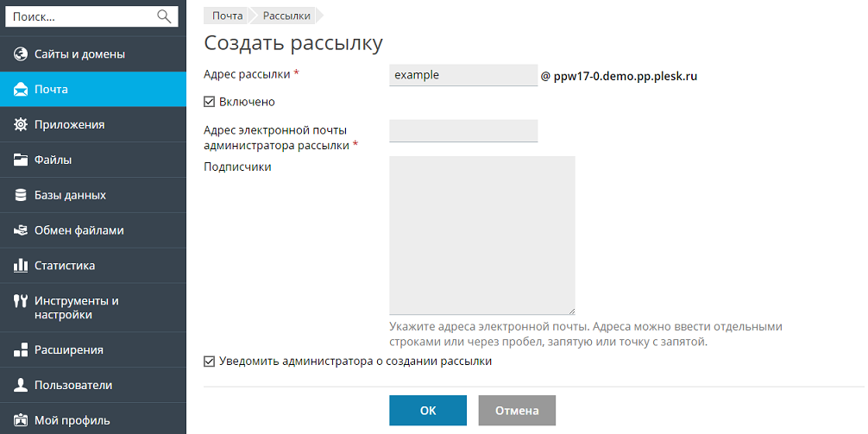
Task: Click the envelope icon beside Почта
Action: 22,89
